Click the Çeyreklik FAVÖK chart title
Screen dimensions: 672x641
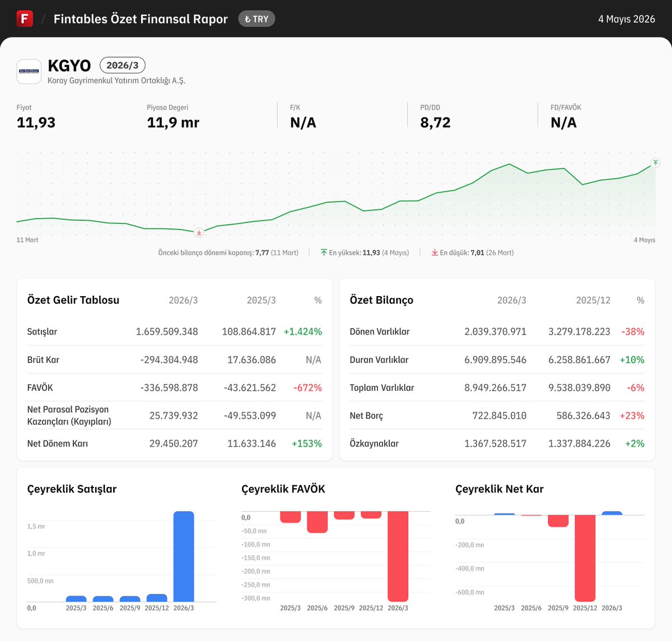(283, 489)
